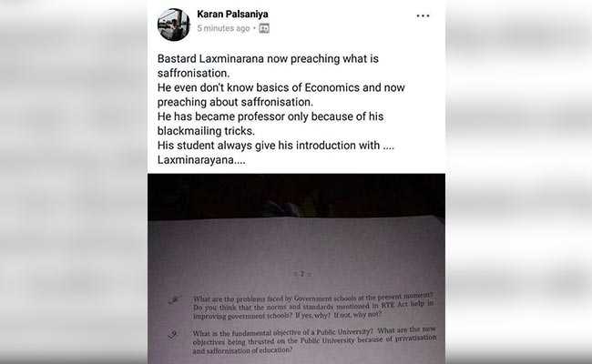Click the Public University question in the photo
Image resolution: width=592 pixels, height=364 pixels.
tap(314, 340)
